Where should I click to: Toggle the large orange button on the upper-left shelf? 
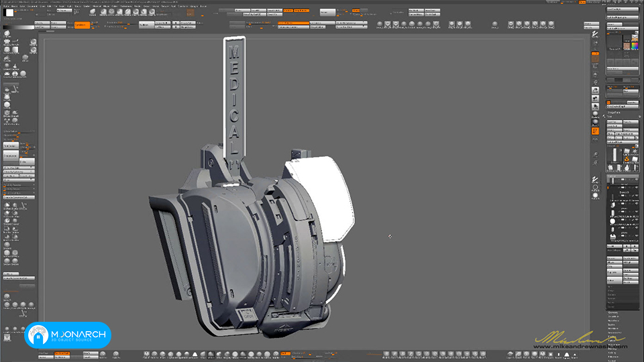(x=82, y=25)
